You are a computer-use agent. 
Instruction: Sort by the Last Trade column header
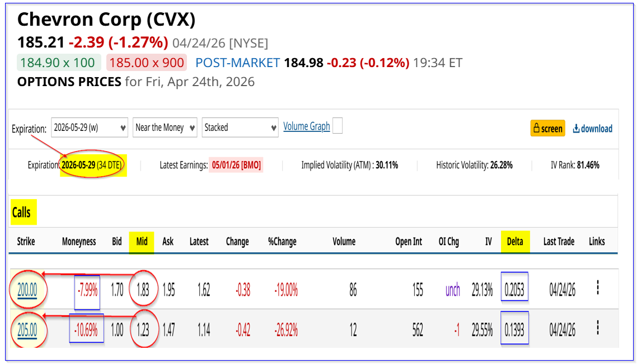[559, 242]
